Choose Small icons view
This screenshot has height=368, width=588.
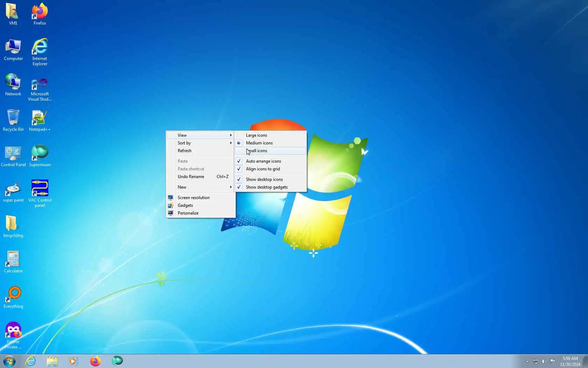click(271, 151)
